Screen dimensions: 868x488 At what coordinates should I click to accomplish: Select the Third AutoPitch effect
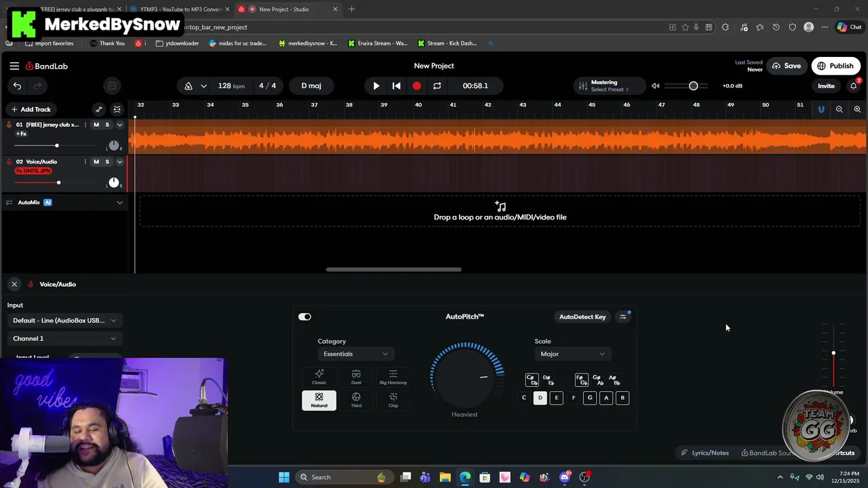tap(356, 400)
